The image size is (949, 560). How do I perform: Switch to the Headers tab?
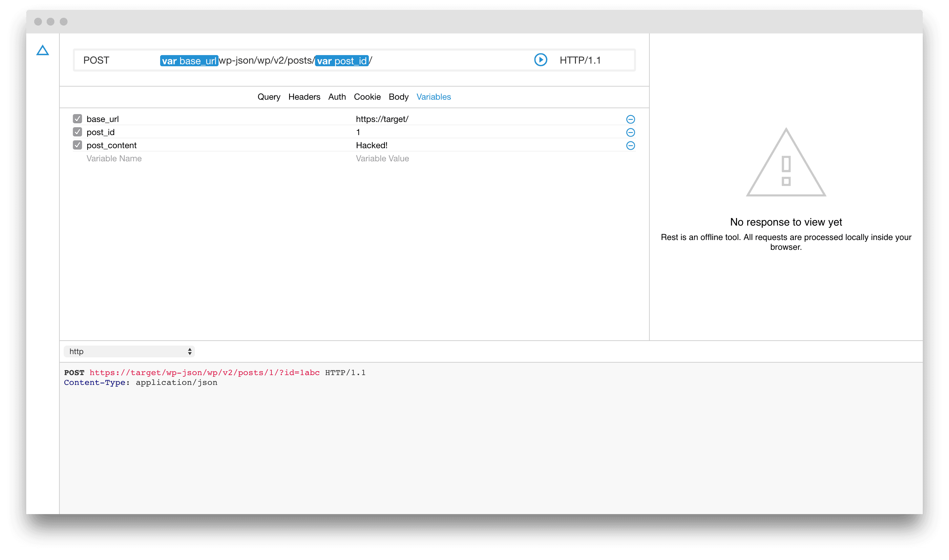pyautogui.click(x=304, y=97)
